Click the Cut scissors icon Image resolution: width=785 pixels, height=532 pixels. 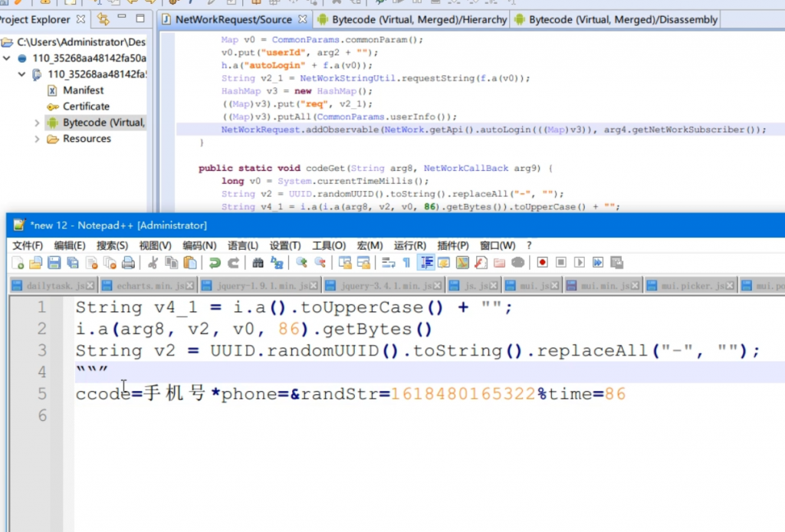(153, 263)
